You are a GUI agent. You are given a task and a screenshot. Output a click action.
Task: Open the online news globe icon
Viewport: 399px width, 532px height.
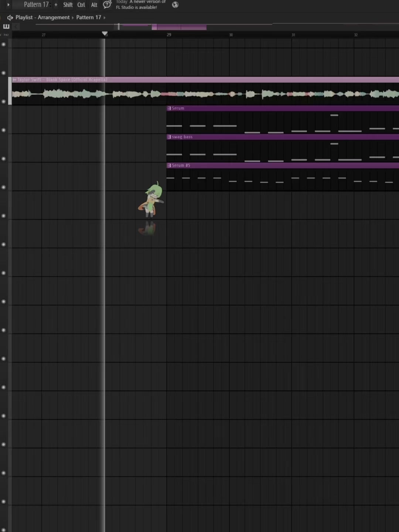click(175, 5)
